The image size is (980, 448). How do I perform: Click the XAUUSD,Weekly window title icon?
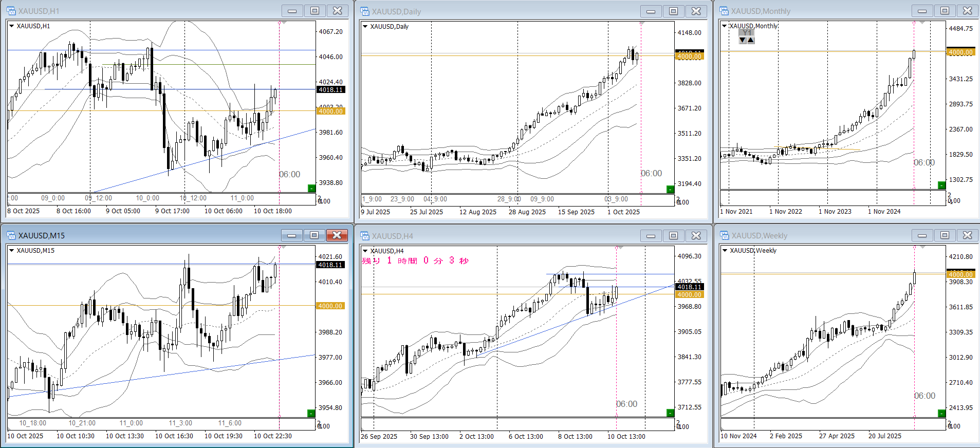(724, 235)
